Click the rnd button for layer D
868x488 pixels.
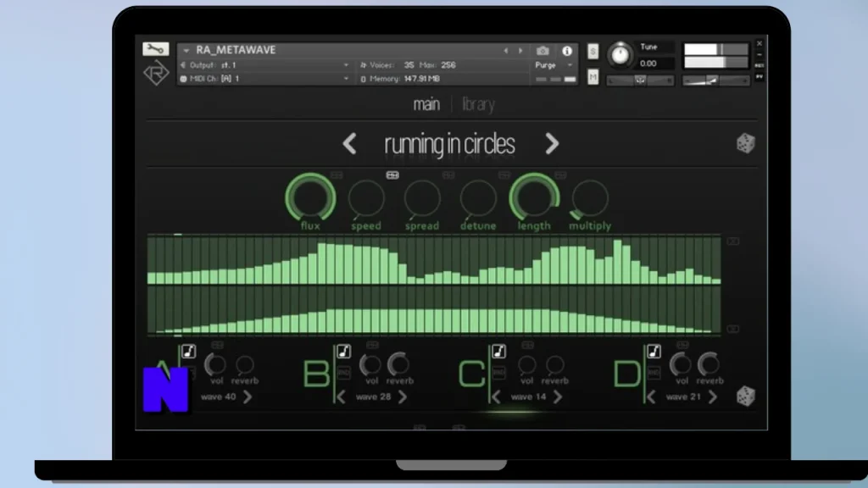pos(654,373)
